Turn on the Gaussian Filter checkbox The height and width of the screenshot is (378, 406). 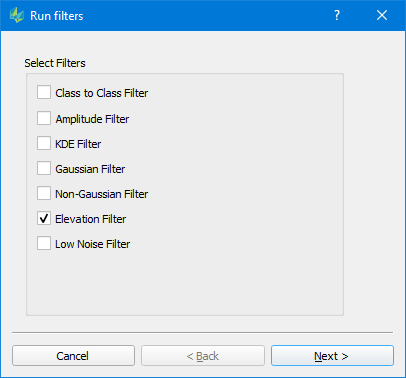point(44,168)
